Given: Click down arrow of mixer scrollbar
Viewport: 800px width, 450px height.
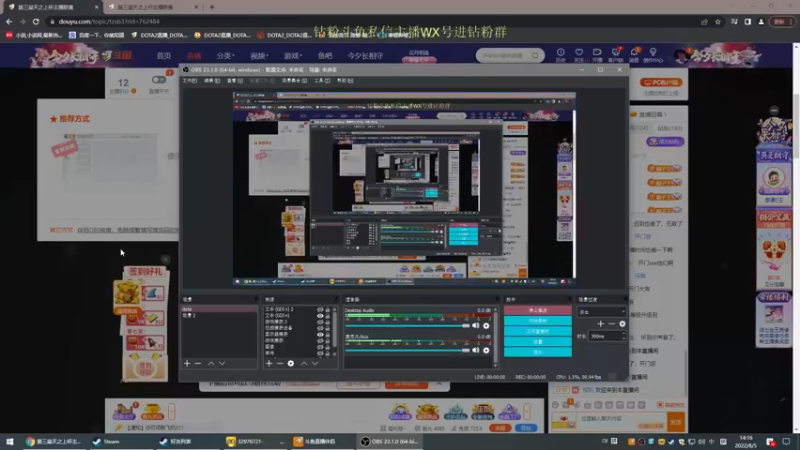Looking at the screenshot, I should (495, 365).
